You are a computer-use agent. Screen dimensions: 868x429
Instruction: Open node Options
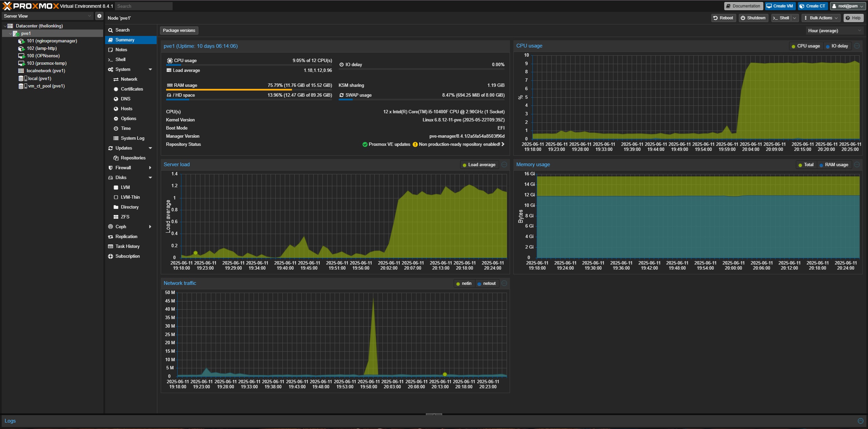pos(131,118)
